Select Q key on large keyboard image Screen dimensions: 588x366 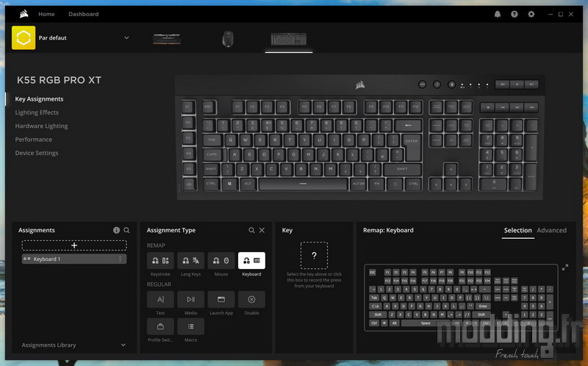click(x=231, y=140)
